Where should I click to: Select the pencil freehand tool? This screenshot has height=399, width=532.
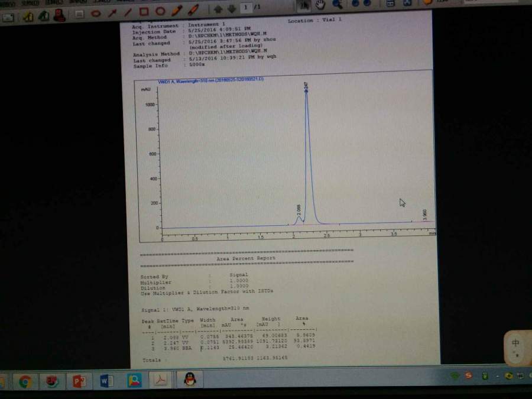pyautogui.click(x=177, y=10)
